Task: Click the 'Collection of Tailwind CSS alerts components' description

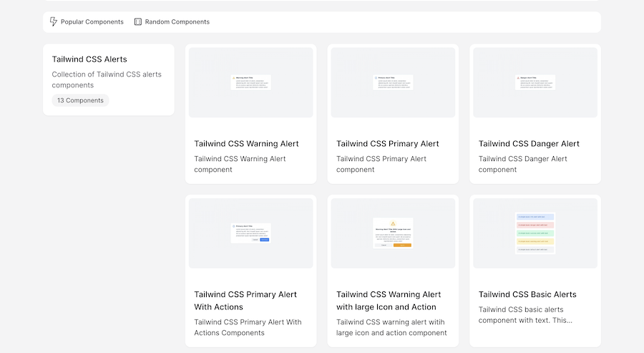Action: coord(107,79)
